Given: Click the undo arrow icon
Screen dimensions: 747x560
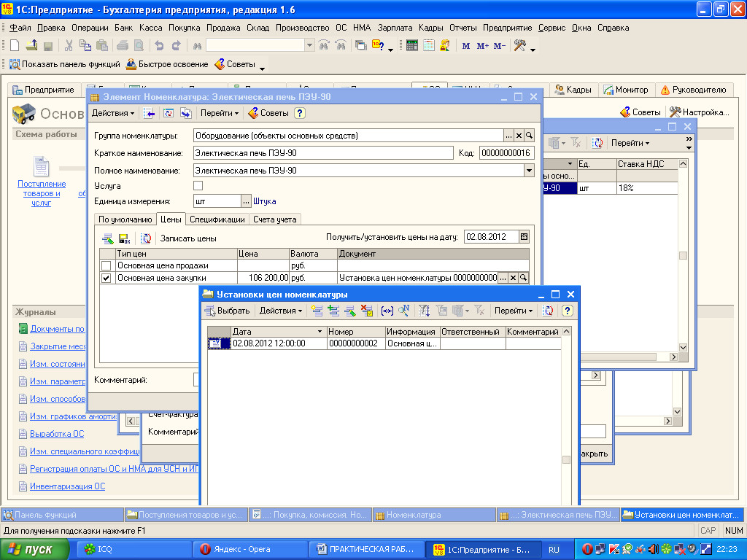Looking at the screenshot, I should [x=159, y=46].
